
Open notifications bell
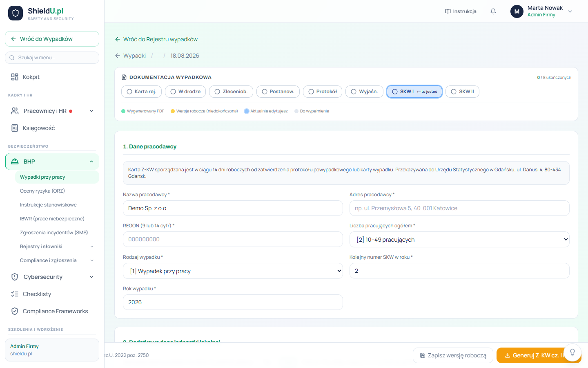(493, 11)
